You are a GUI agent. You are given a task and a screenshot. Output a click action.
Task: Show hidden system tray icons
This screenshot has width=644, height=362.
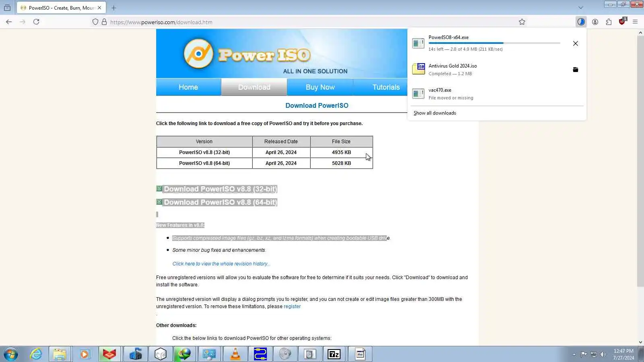click(x=574, y=354)
